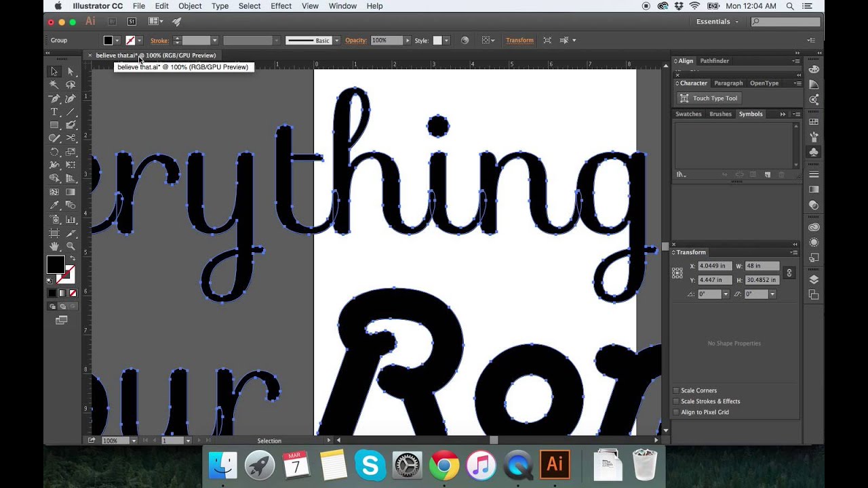Select the Artboard tool

click(x=54, y=232)
